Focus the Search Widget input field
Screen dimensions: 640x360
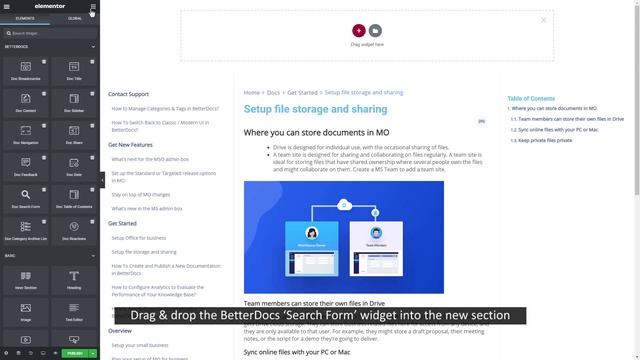(50, 33)
